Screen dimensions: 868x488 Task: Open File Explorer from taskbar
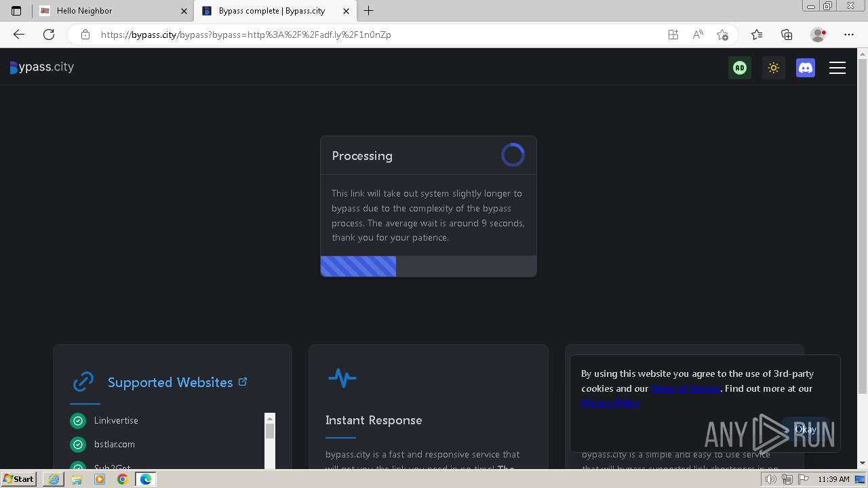(x=77, y=479)
